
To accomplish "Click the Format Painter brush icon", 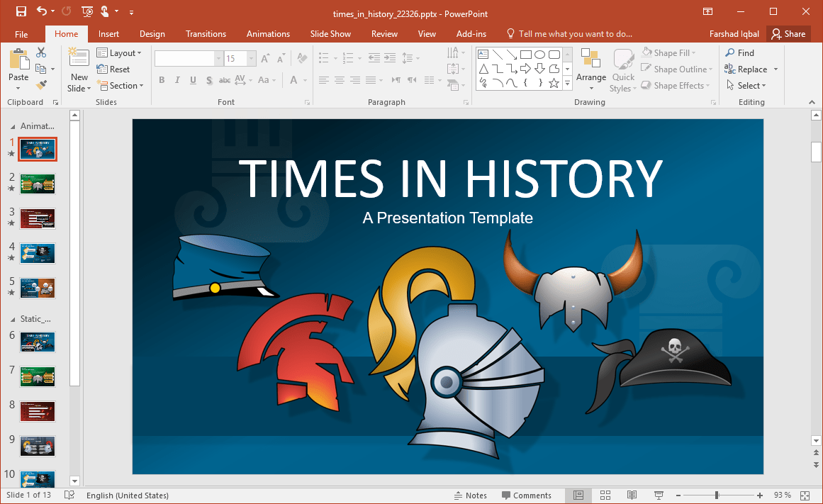I will point(41,85).
